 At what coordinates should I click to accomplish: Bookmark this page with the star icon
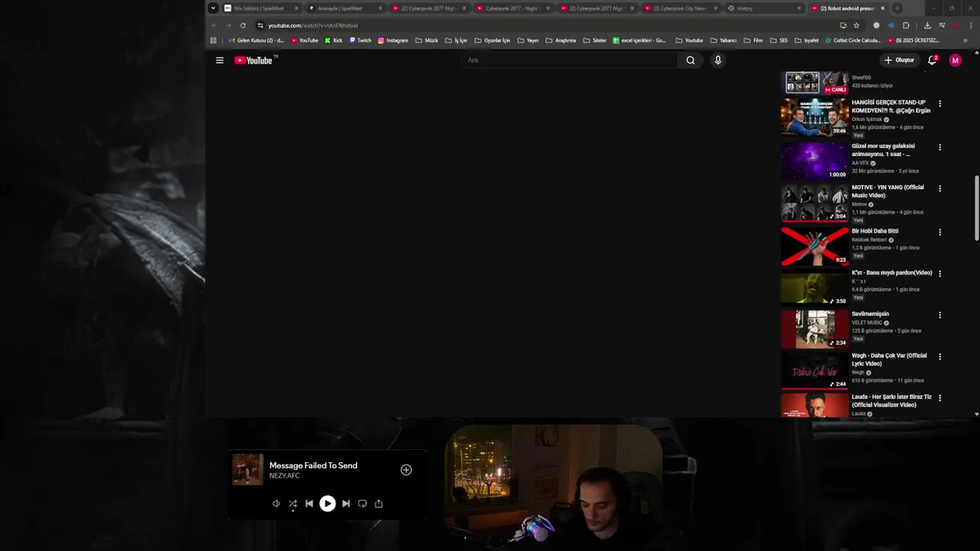pyautogui.click(x=857, y=25)
